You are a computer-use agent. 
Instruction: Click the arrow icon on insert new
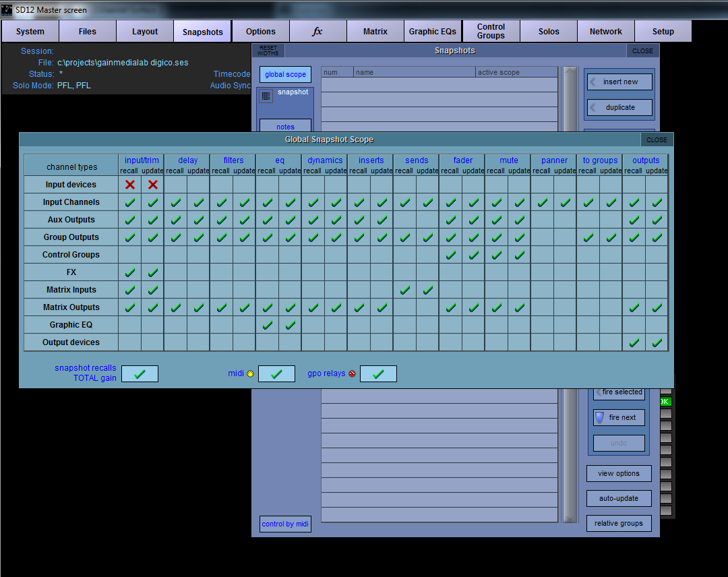coord(593,82)
